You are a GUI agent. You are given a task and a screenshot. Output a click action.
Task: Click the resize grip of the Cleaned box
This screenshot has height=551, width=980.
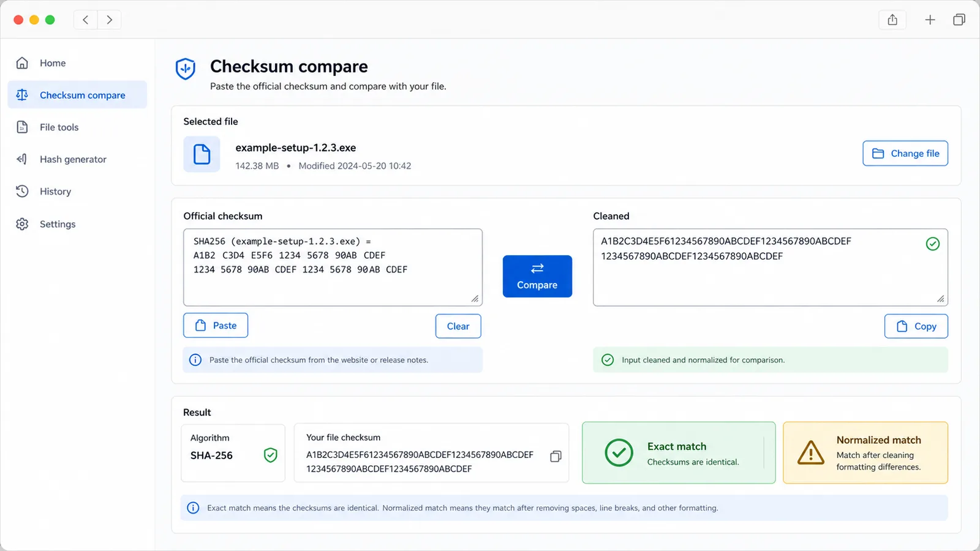tap(940, 298)
